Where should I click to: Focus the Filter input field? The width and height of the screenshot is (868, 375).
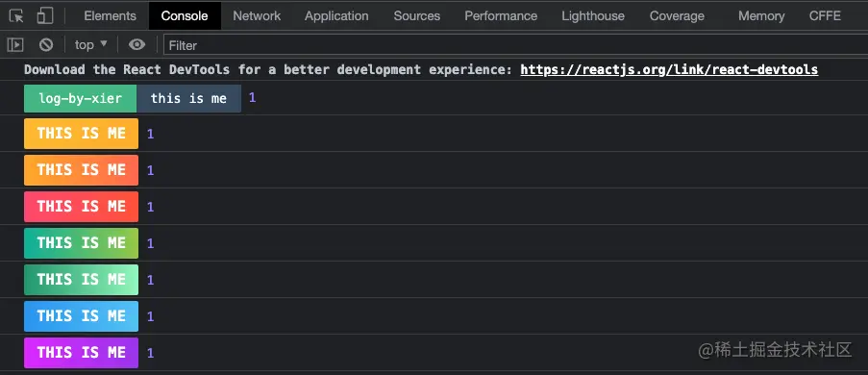point(515,45)
